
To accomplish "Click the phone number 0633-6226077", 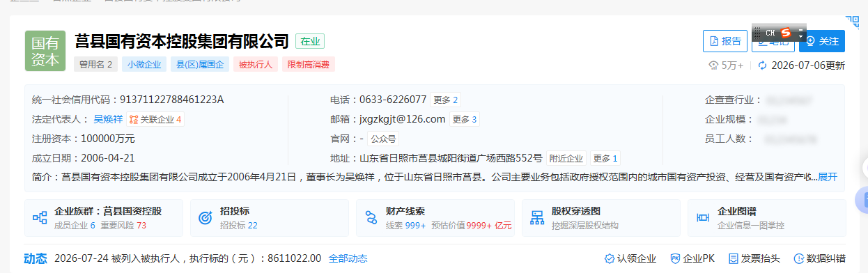I will 393,100.
